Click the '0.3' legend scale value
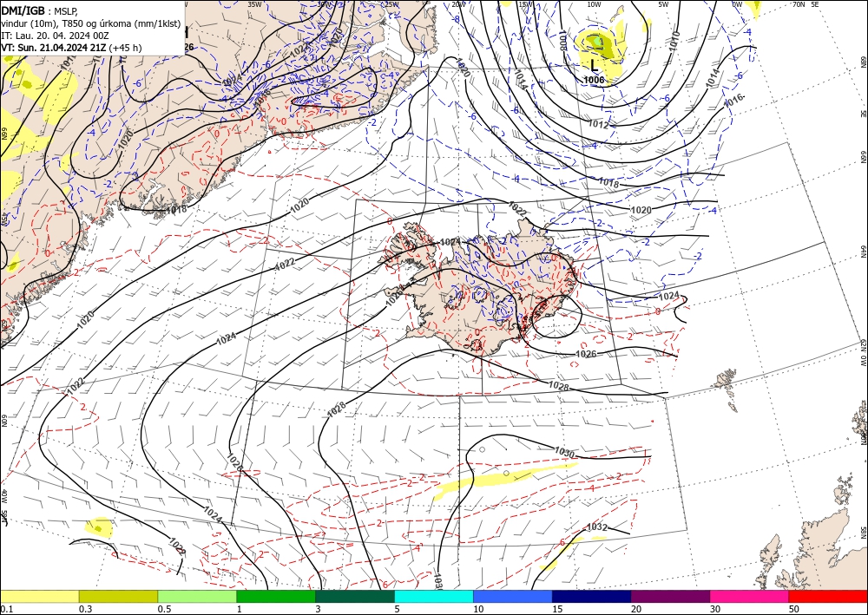868x615 pixels. point(85,609)
